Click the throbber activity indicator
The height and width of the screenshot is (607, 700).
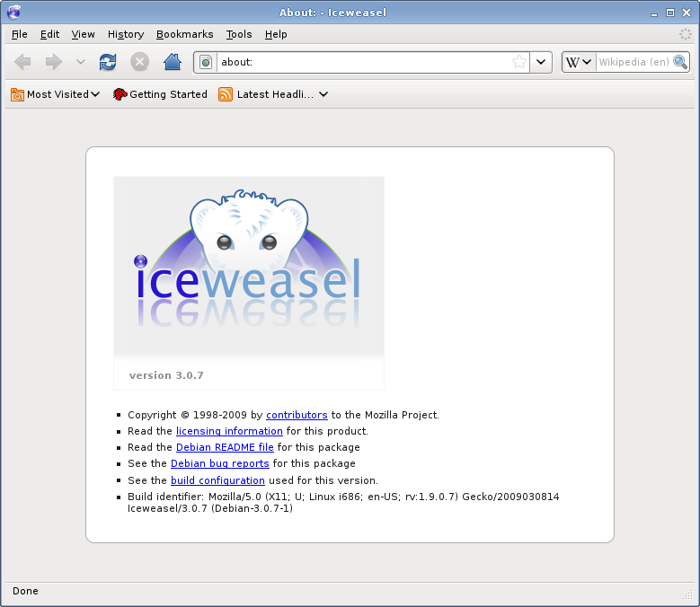click(686, 34)
